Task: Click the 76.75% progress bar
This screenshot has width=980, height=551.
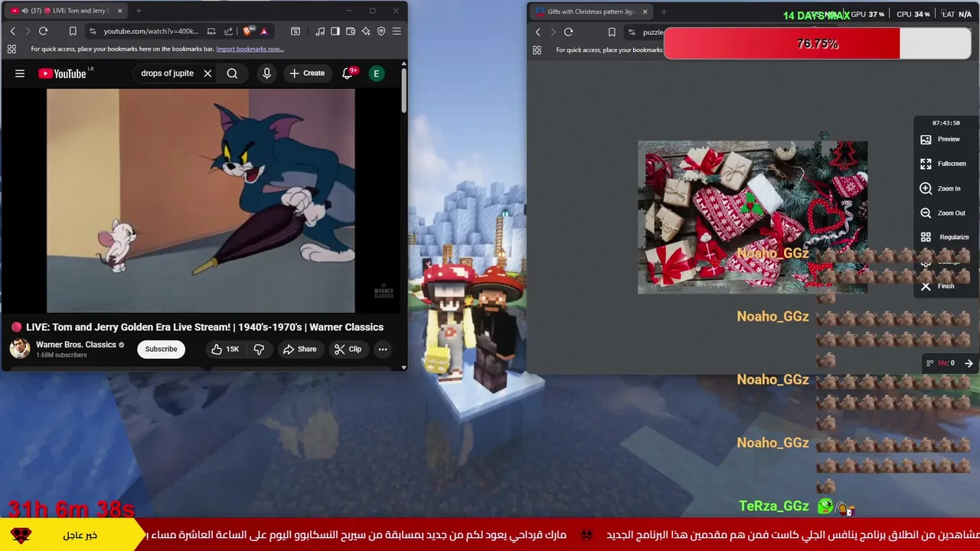Action: point(817,44)
